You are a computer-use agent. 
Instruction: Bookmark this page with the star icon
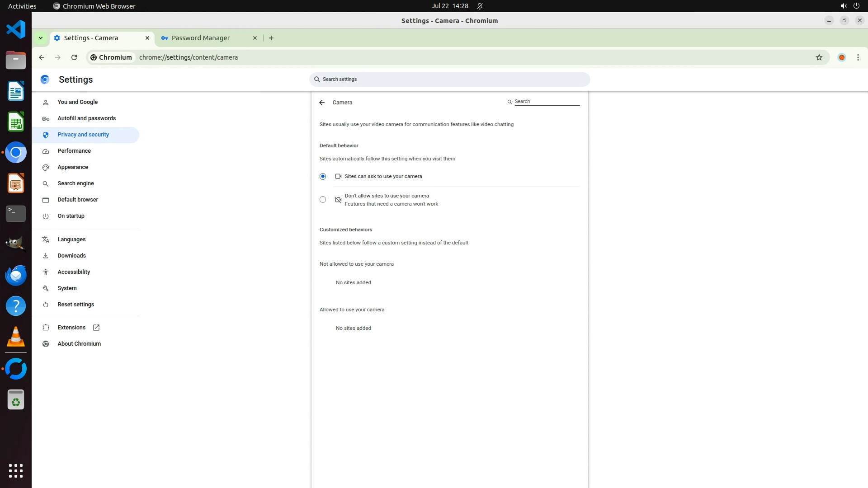[819, 57]
